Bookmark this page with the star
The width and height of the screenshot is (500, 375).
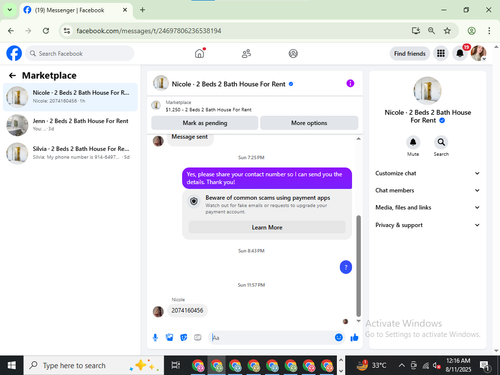447,31
